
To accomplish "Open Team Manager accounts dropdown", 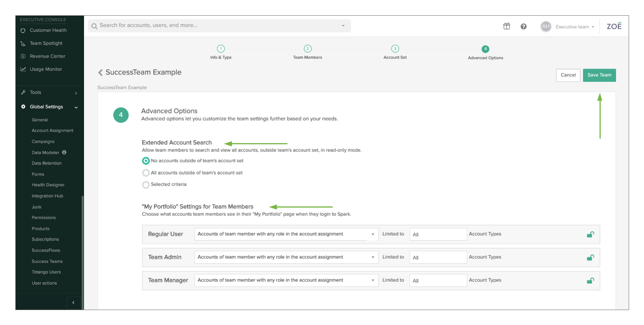I will (x=286, y=280).
